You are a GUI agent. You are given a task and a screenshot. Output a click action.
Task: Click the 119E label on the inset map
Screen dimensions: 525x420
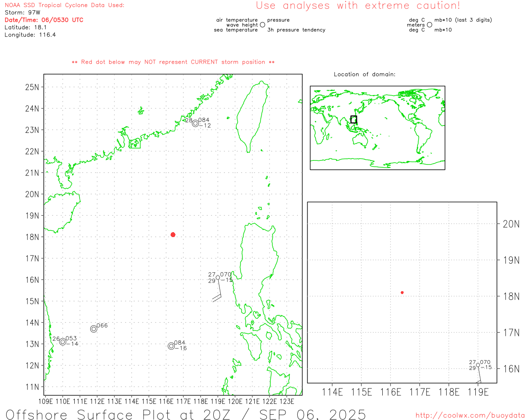[478, 392]
